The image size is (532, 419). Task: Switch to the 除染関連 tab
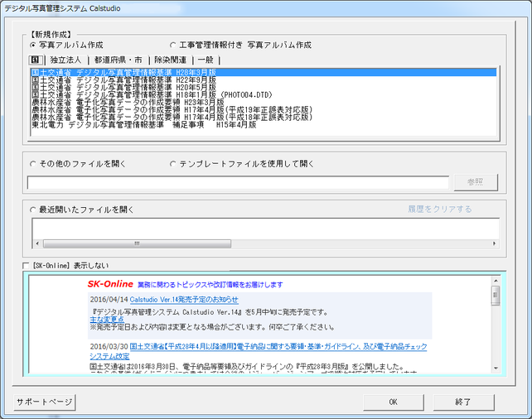click(171, 60)
